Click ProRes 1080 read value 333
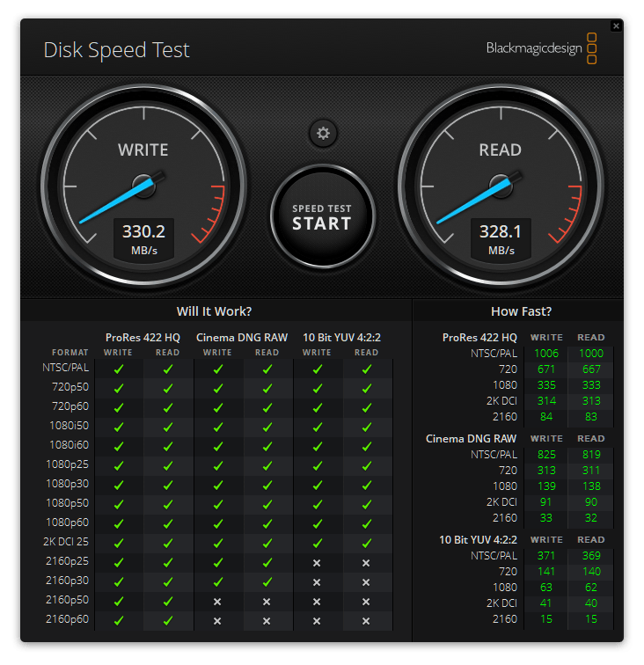Screen dimensions: 644x665 point(591,385)
